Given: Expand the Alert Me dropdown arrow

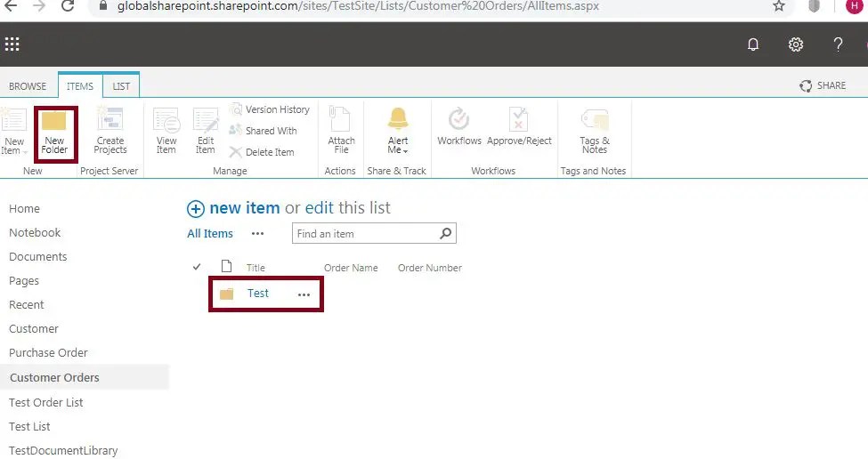Looking at the screenshot, I should pos(406,151).
